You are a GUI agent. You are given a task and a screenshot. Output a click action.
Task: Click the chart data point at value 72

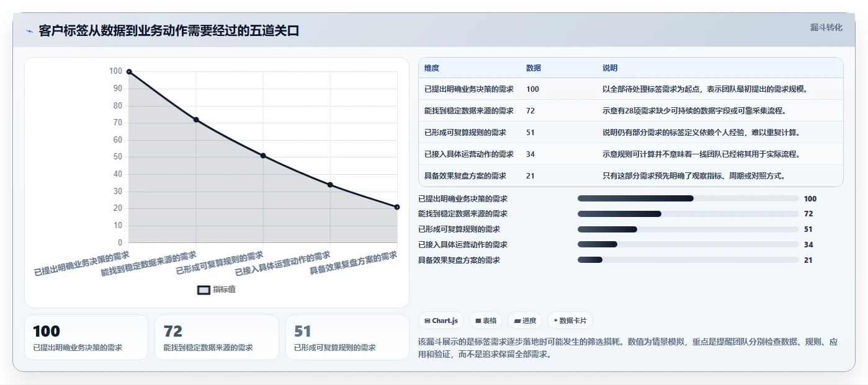[196, 120]
